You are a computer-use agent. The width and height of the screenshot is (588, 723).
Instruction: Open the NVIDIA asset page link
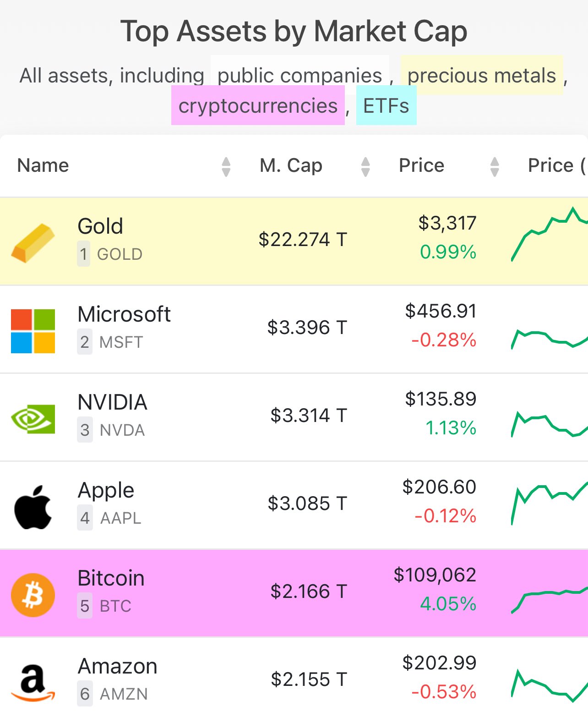click(113, 402)
